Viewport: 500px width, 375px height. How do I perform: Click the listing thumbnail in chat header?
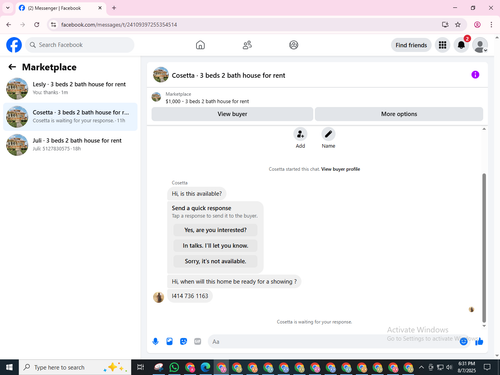pyautogui.click(x=161, y=75)
